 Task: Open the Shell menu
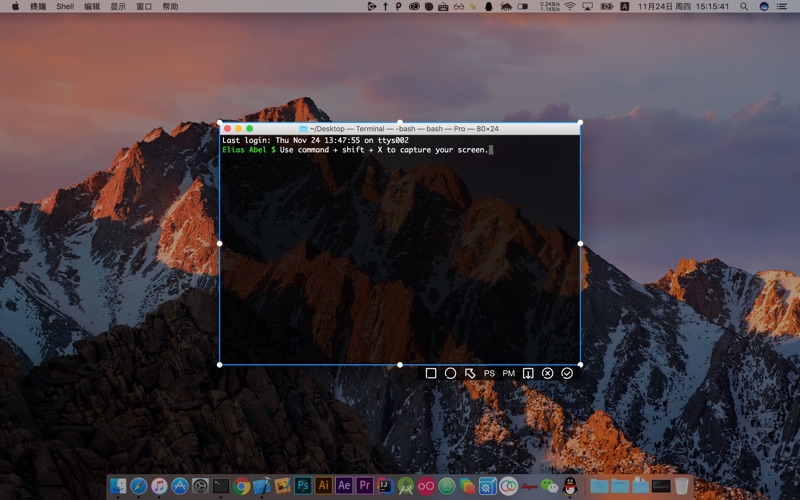65,7
